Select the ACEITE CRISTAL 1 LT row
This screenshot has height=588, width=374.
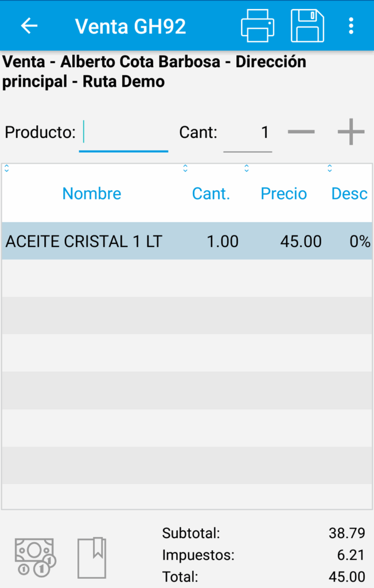click(x=84, y=241)
